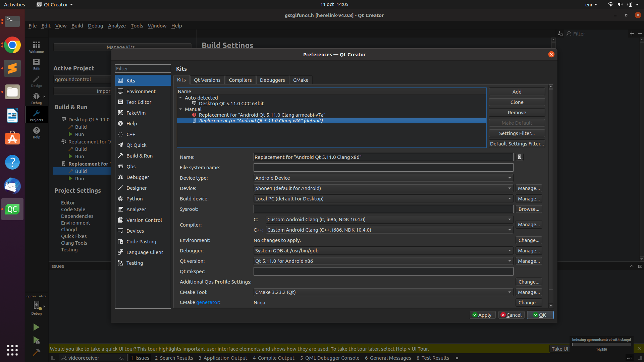Start debugging with the debug play icon
Image resolution: width=644 pixels, height=362 pixels.
click(36, 340)
